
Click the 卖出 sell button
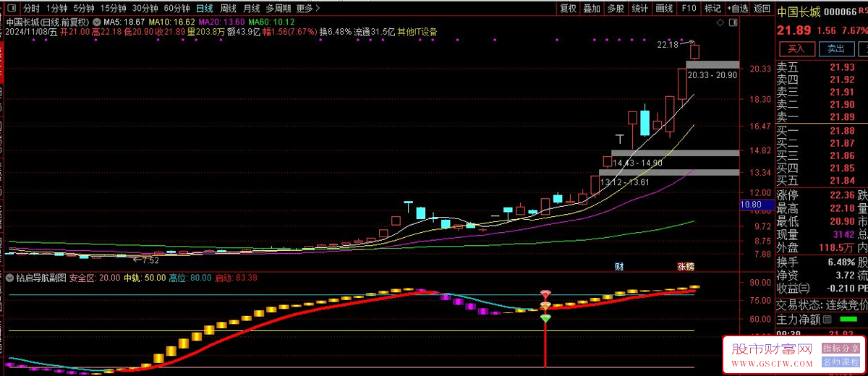click(x=835, y=48)
